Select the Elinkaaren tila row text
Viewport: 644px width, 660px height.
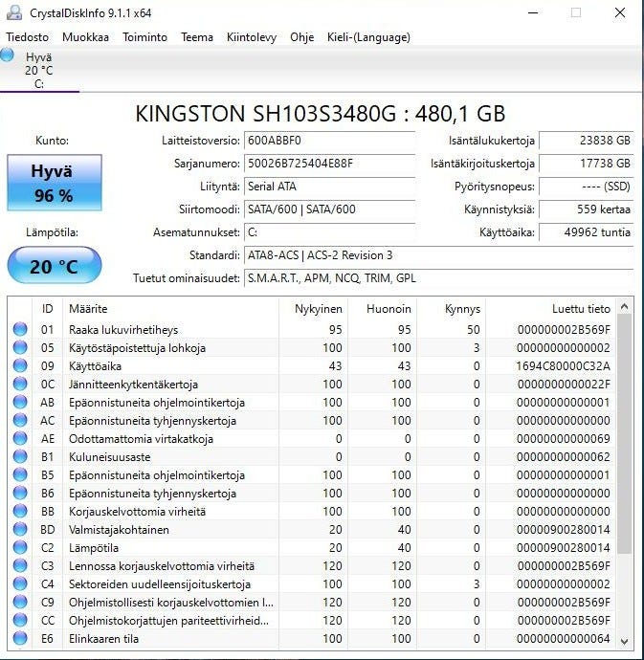click(x=103, y=639)
